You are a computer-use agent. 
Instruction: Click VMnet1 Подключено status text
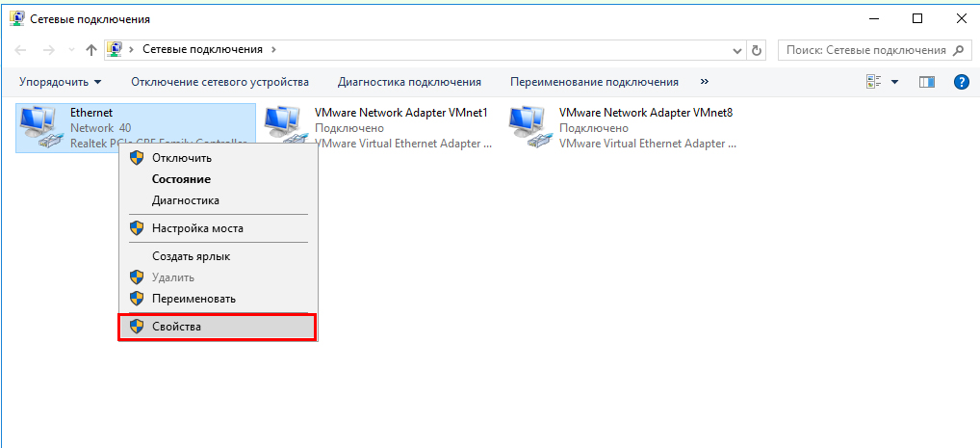pos(349,128)
